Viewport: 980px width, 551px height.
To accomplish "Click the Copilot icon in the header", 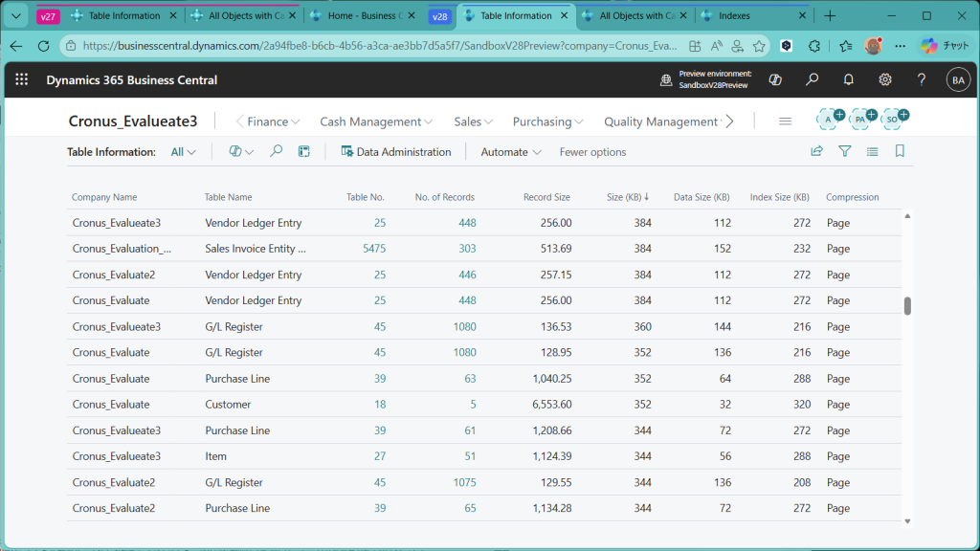I will 776,80.
